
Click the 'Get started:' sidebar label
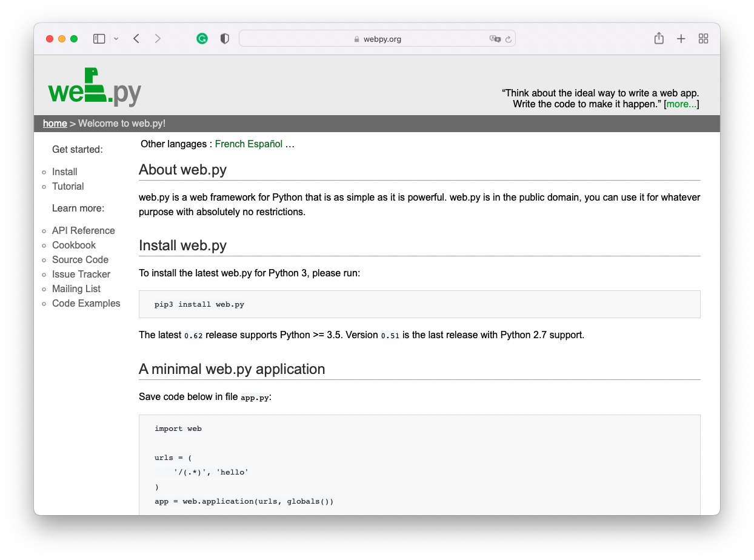[78, 149]
